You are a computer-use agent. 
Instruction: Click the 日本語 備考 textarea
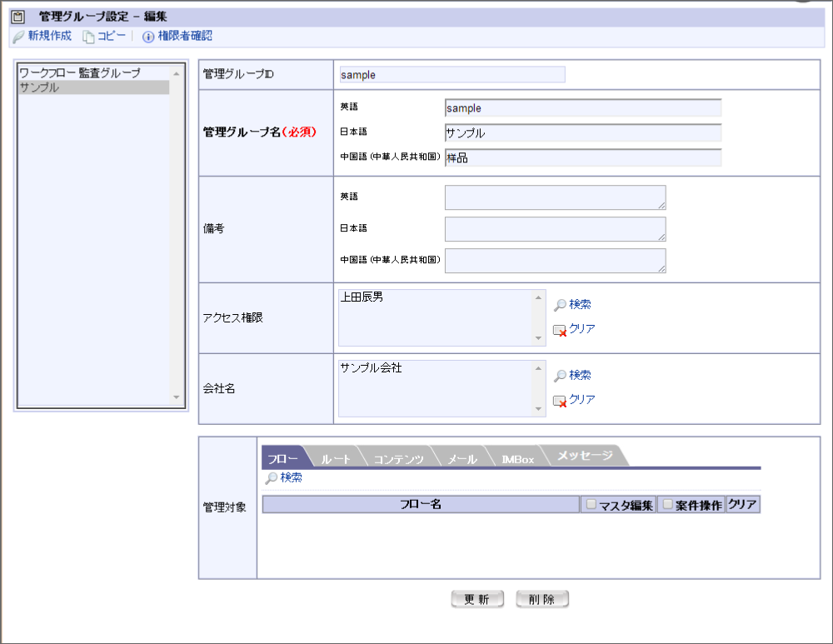pyautogui.click(x=555, y=229)
